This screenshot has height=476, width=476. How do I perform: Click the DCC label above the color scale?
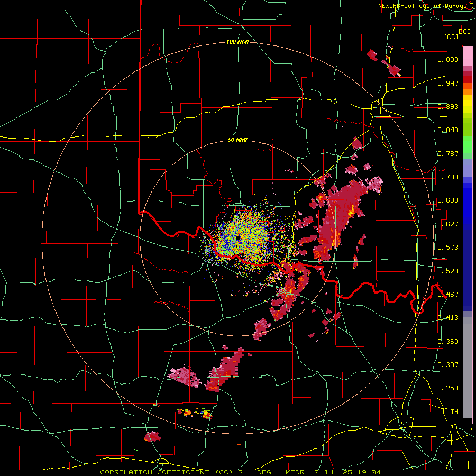pos(464,32)
